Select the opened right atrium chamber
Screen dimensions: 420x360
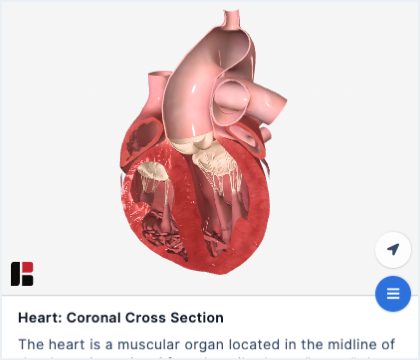click(x=142, y=140)
